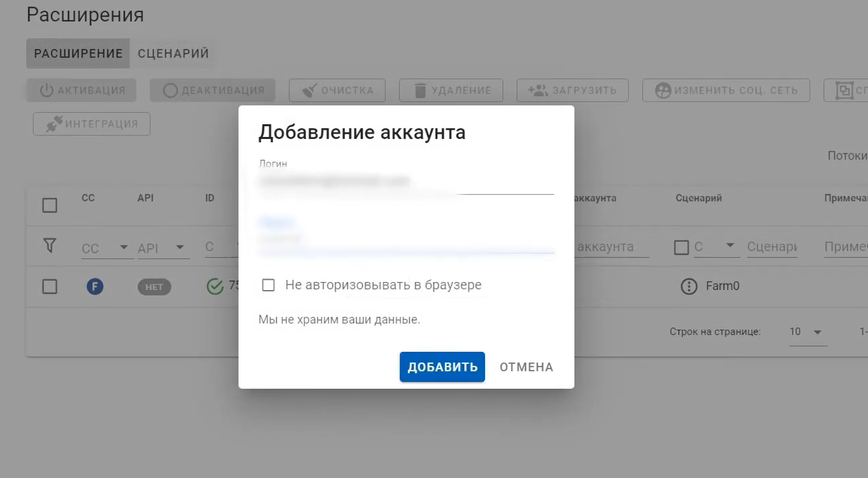Toggle the select-all checkbox in table header
The height and width of the screenshot is (478, 868).
coord(50,205)
